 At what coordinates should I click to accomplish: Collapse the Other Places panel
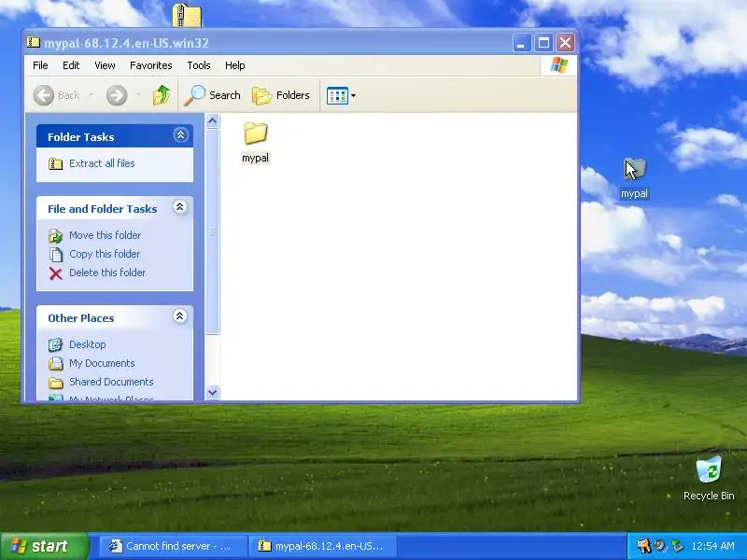point(180,316)
